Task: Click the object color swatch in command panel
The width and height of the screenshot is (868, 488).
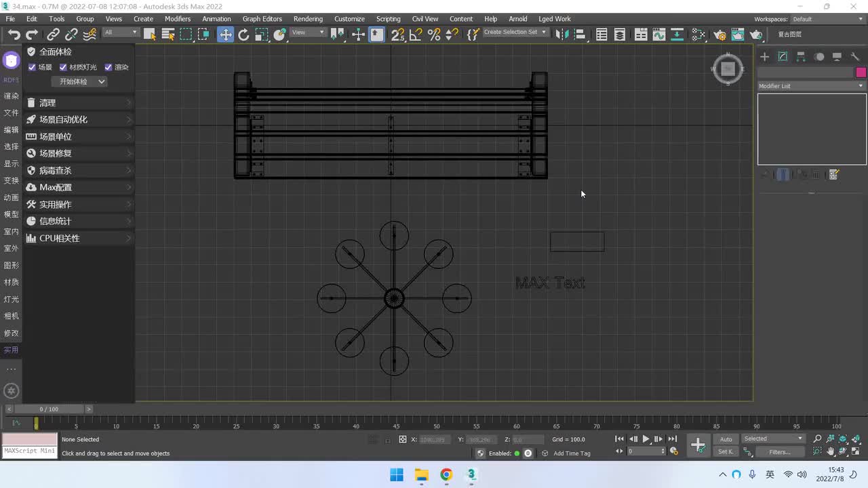Action: click(861, 73)
